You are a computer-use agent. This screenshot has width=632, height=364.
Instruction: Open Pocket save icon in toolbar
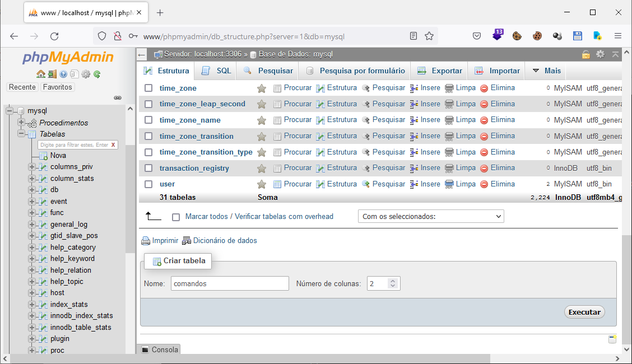477,36
